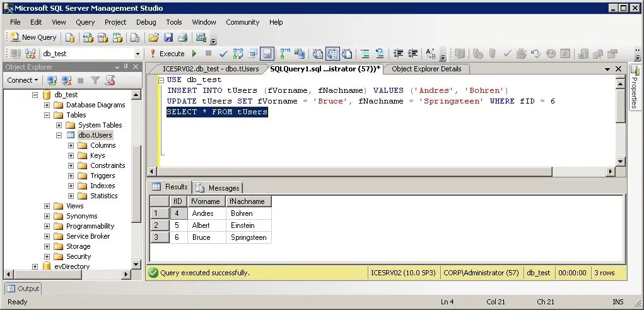Click the green Debug play icon
This screenshot has width=644, height=310.
pyautogui.click(x=194, y=54)
